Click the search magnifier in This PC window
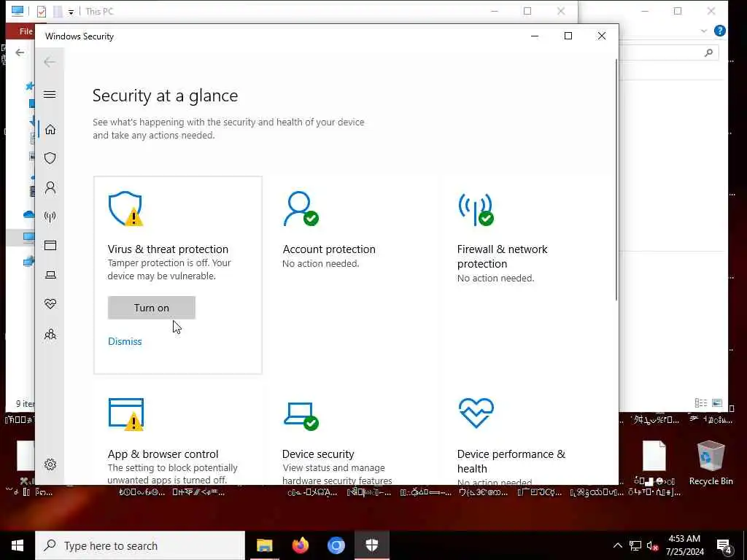Image resolution: width=747 pixels, height=560 pixels. (x=708, y=52)
